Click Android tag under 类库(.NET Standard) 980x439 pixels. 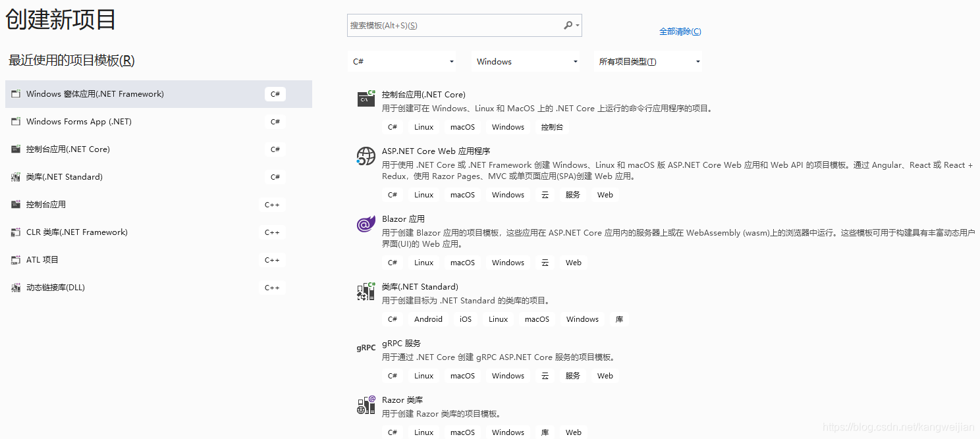(429, 319)
